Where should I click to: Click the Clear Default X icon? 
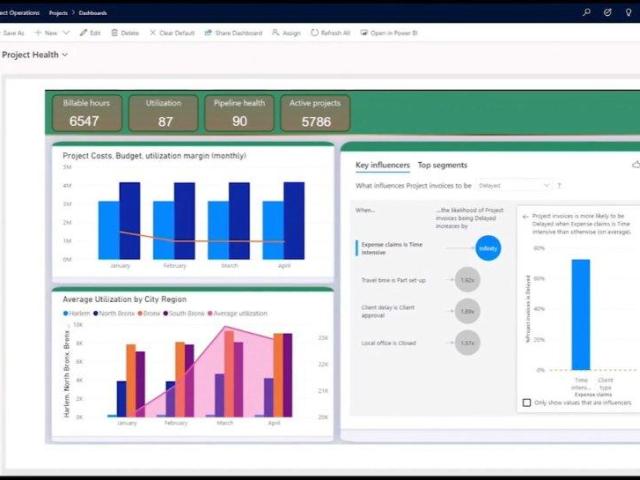pos(153,33)
